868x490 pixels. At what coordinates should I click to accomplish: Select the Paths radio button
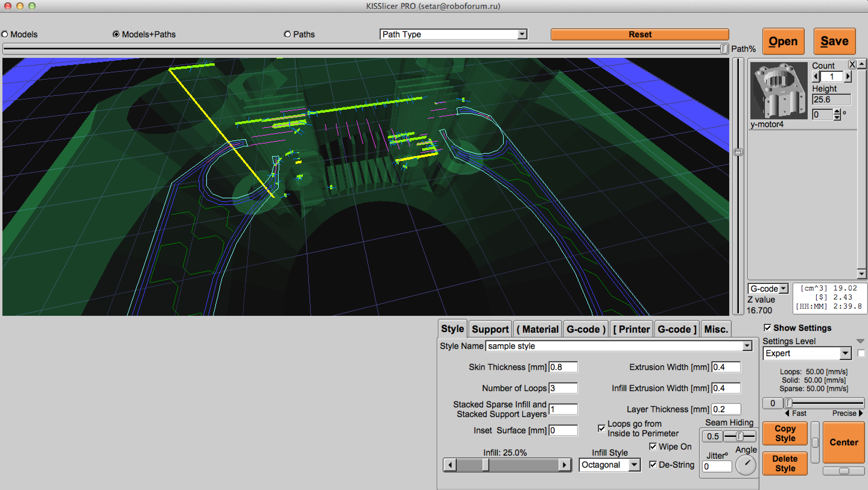pos(287,34)
